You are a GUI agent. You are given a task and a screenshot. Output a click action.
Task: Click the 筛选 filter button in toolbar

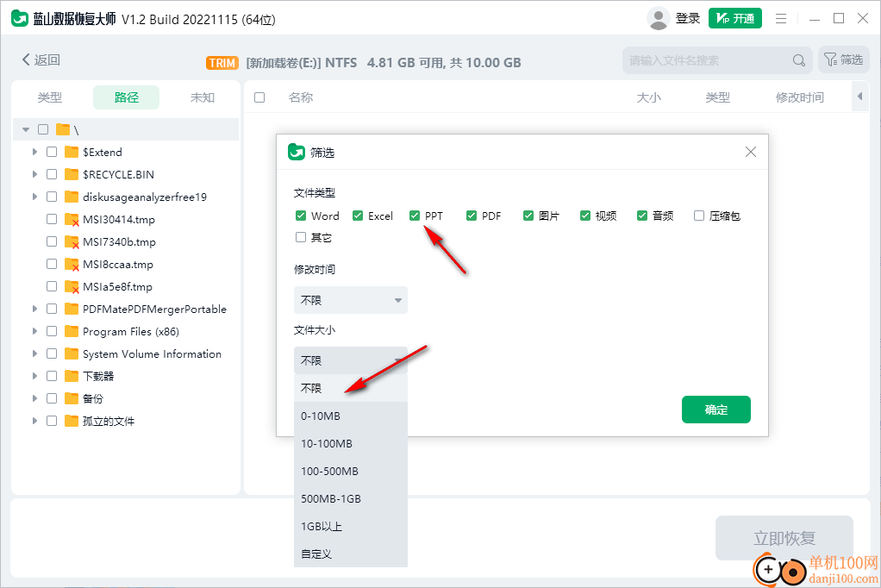(x=843, y=59)
